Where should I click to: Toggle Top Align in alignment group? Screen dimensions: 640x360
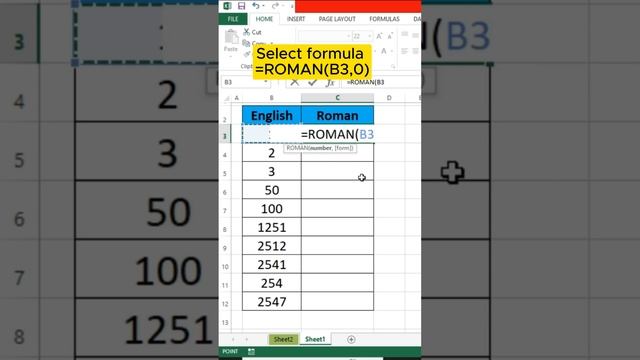(404, 34)
